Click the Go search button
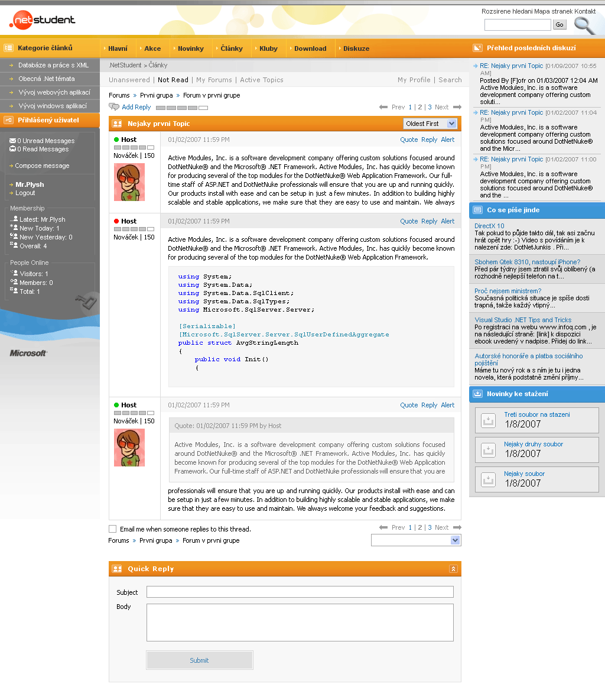Image resolution: width=605 pixels, height=700 pixels. click(x=560, y=25)
